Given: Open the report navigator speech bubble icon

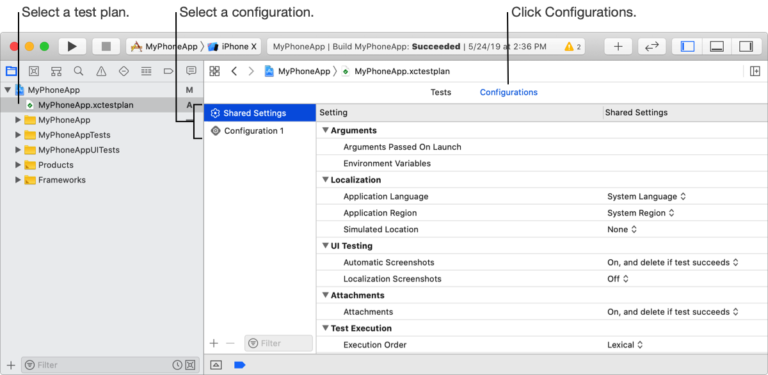Looking at the screenshot, I should (x=191, y=71).
